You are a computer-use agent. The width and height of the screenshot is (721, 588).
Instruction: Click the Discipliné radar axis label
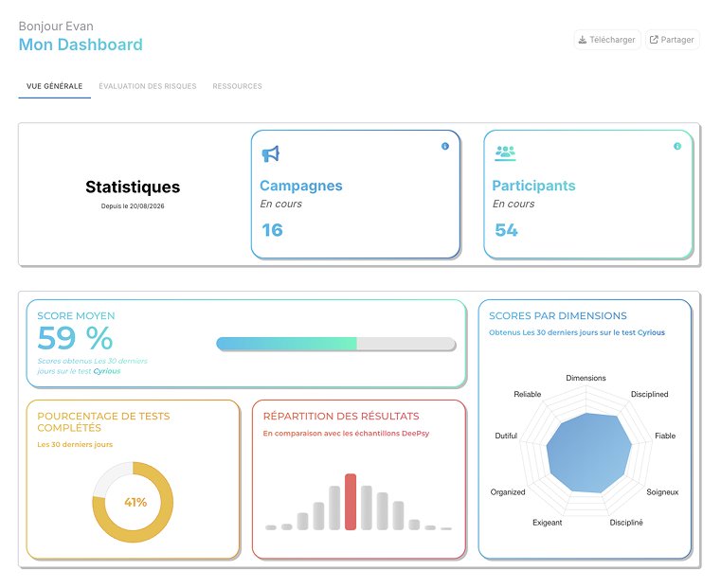626,523
